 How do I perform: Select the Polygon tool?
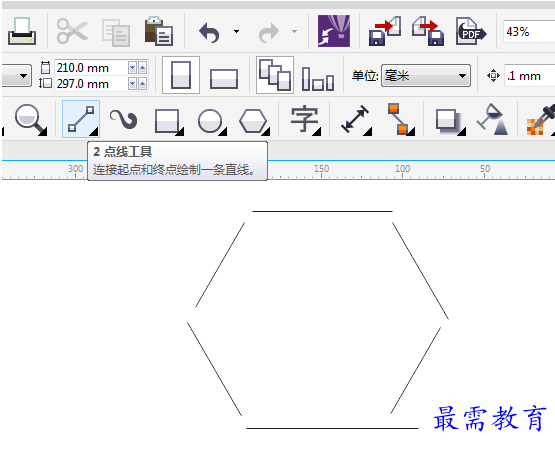point(254,121)
